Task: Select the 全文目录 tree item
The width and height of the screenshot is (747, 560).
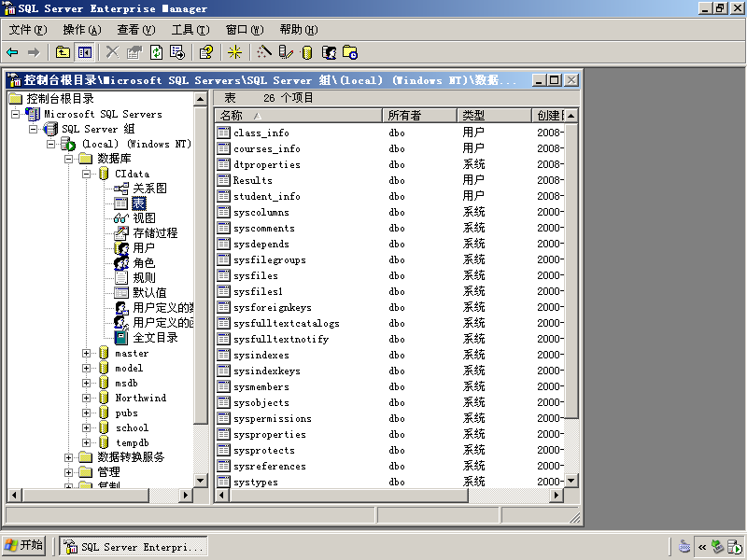Action: tap(155, 338)
